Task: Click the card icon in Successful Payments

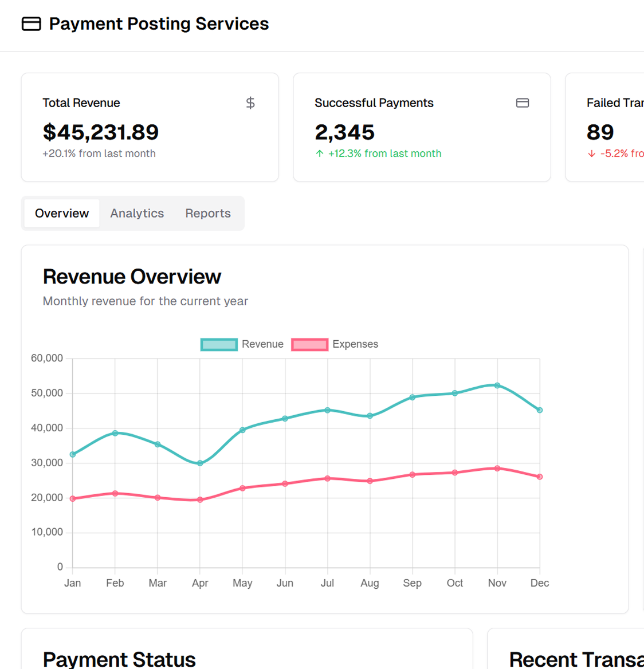Action: (x=522, y=103)
